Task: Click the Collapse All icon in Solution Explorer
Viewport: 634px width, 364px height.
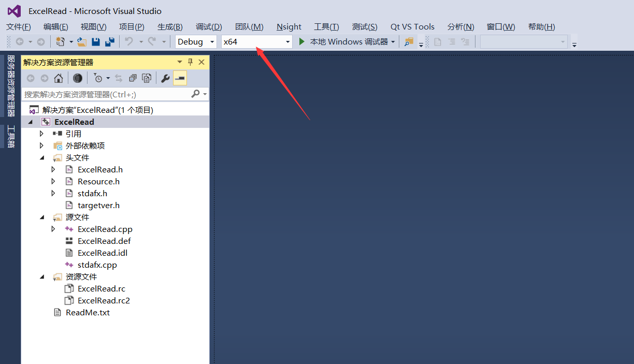Action: tap(133, 78)
